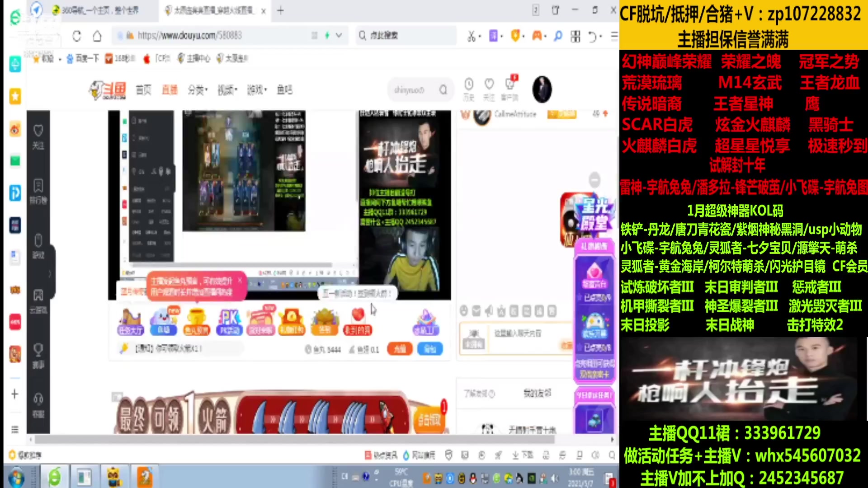Click the horizontal page scrollbar

294,439
